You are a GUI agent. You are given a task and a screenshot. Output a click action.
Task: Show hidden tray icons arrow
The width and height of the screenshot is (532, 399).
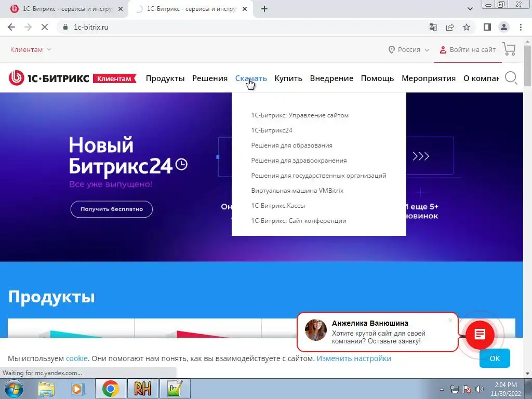(x=442, y=389)
